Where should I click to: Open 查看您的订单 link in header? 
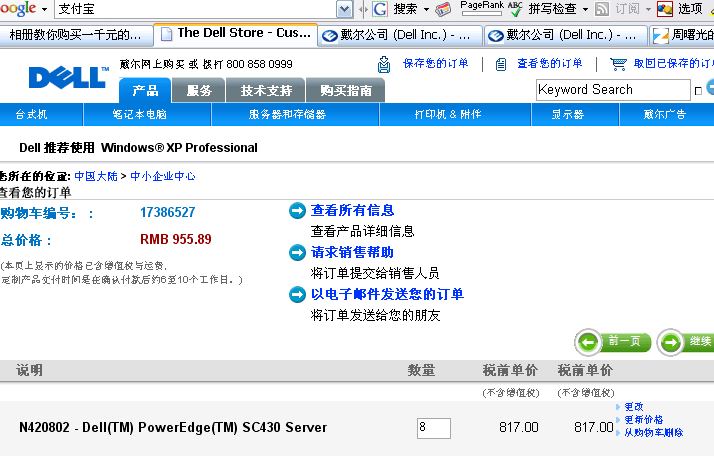pyautogui.click(x=550, y=63)
